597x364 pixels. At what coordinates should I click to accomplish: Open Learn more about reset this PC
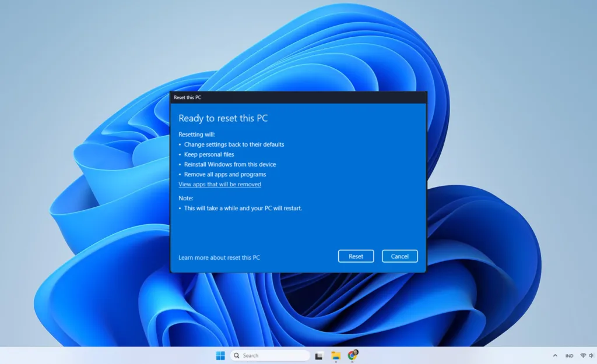[219, 257]
